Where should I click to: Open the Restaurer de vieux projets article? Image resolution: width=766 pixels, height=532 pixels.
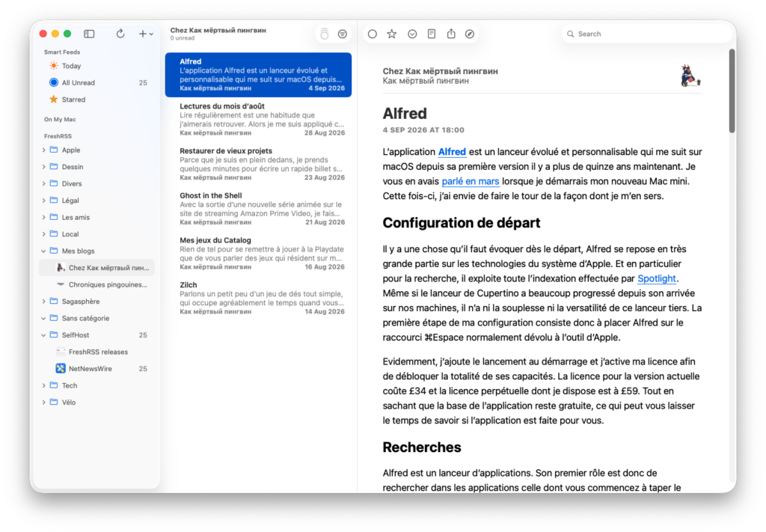pyautogui.click(x=258, y=164)
